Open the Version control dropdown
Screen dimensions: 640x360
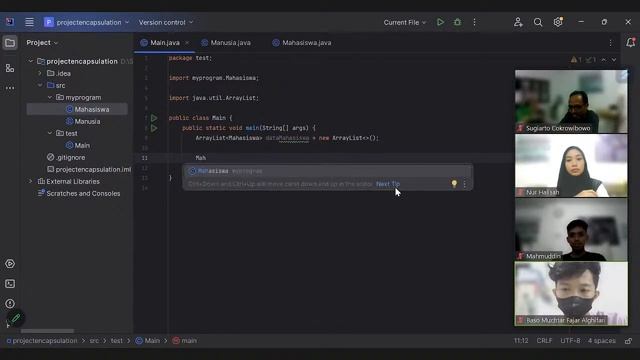click(x=166, y=22)
